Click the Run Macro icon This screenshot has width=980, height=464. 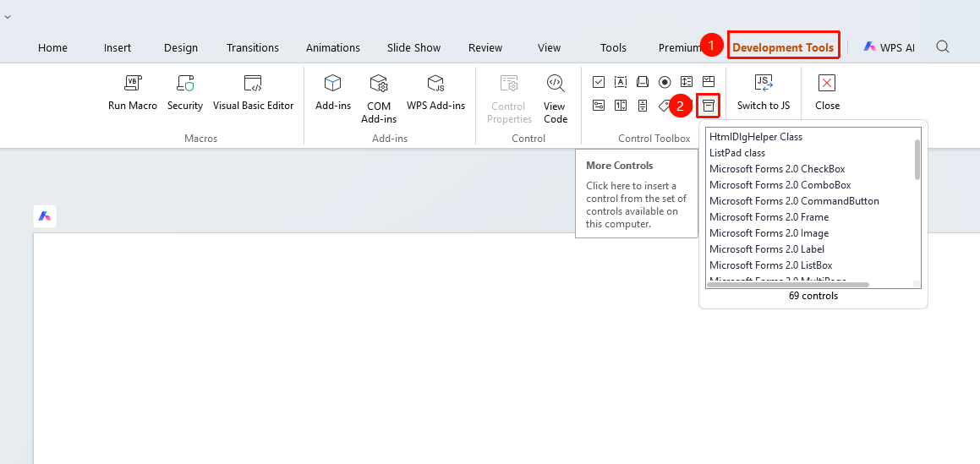coord(133,83)
